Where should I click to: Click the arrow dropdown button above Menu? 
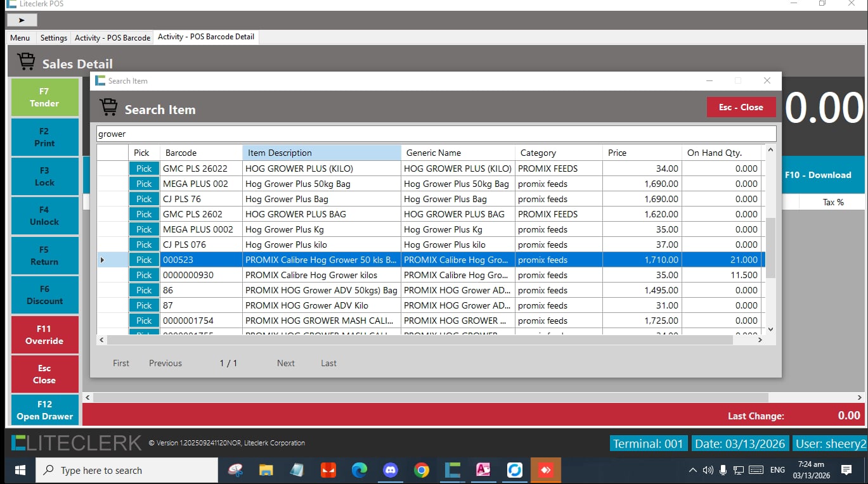(22, 20)
